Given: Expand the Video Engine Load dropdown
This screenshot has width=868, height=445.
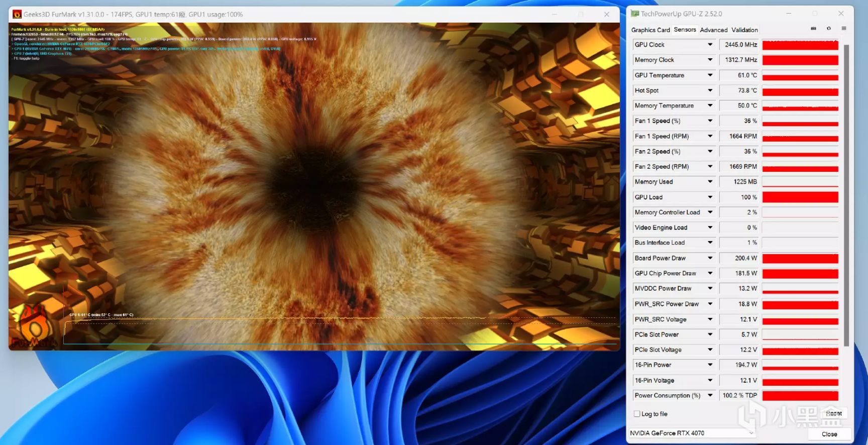Looking at the screenshot, I should (x=710, y=228).
